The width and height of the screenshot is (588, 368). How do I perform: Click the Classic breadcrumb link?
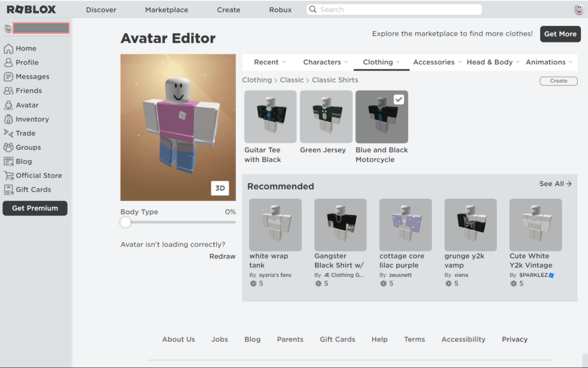(292, 80)
